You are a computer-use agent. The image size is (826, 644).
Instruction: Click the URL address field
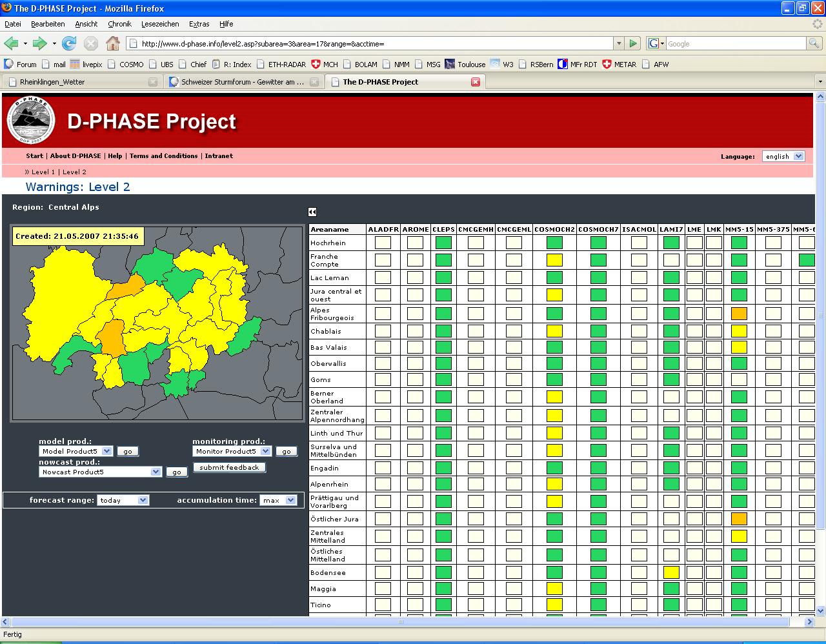pos(374,43)
